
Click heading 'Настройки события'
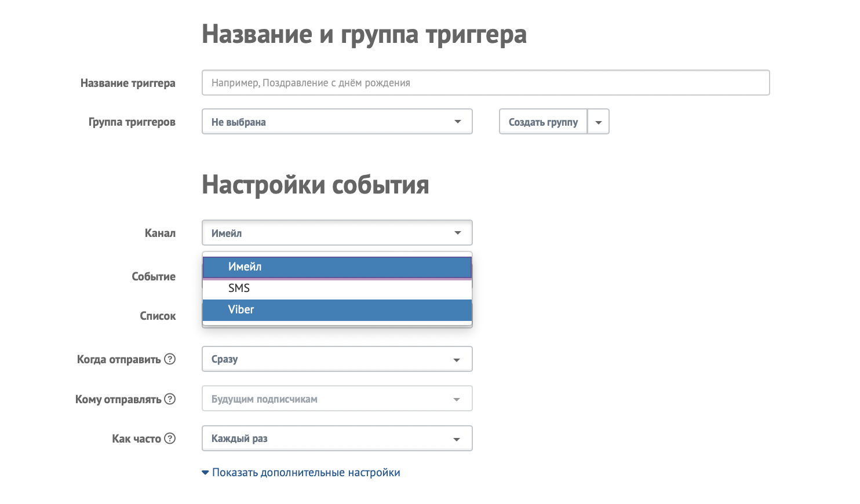click(x=315, y=185)
